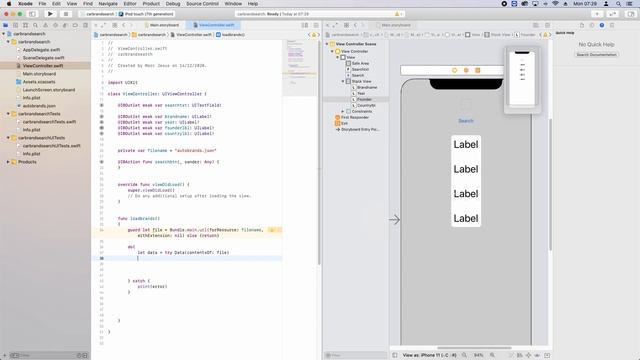This screenshot has width=640, height=360.
Task: Run the project with the Play button
Action: [50, 14]
